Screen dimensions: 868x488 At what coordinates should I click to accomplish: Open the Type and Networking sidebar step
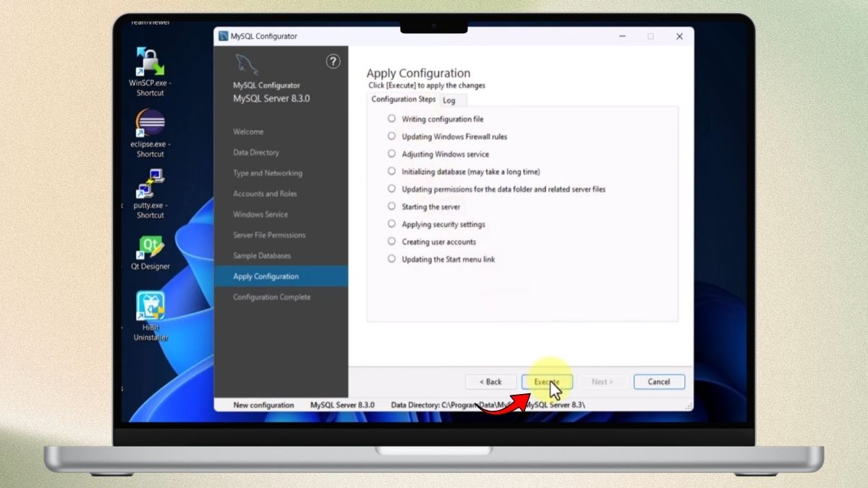(268, 173)
